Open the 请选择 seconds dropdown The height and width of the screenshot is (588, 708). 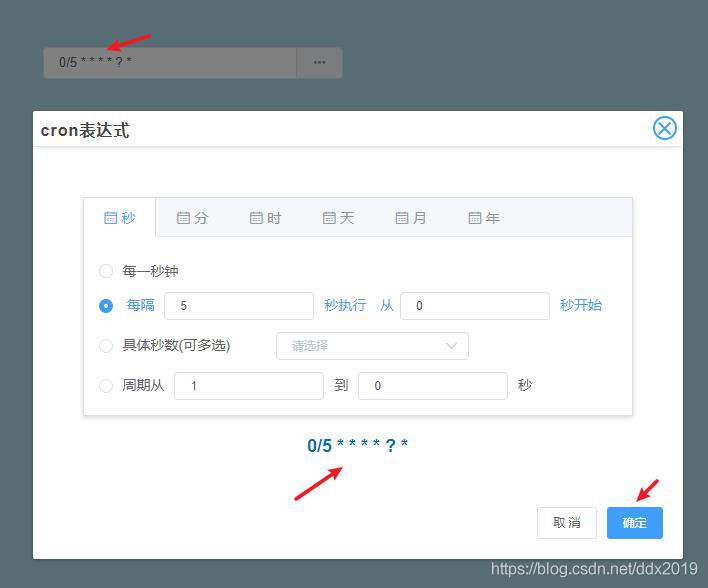[372, 346]
